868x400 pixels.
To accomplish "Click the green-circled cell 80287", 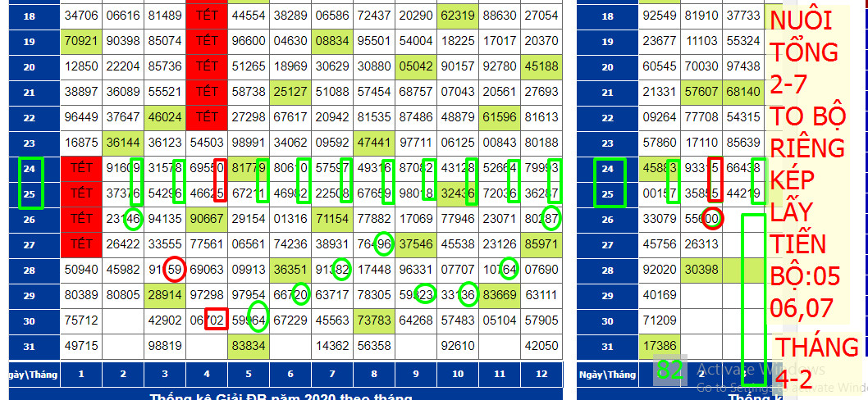I will pyautogui.click(x=545, y=219).
